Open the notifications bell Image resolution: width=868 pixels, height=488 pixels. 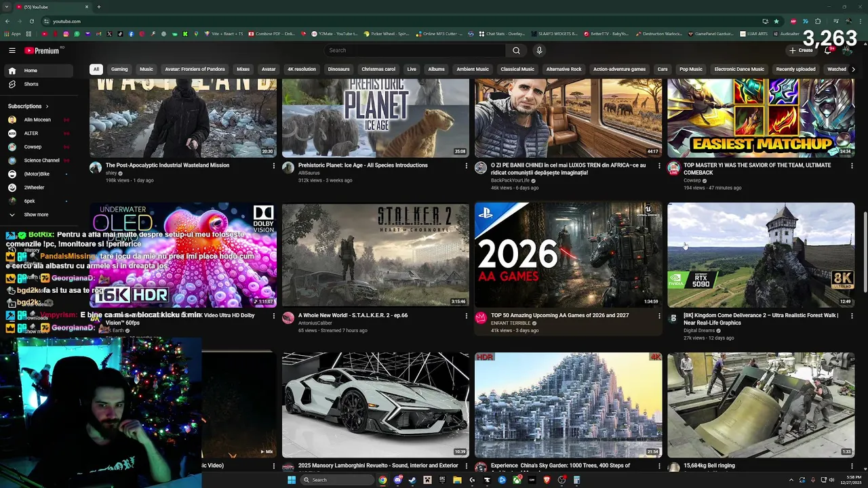click(x=828, y=50)
